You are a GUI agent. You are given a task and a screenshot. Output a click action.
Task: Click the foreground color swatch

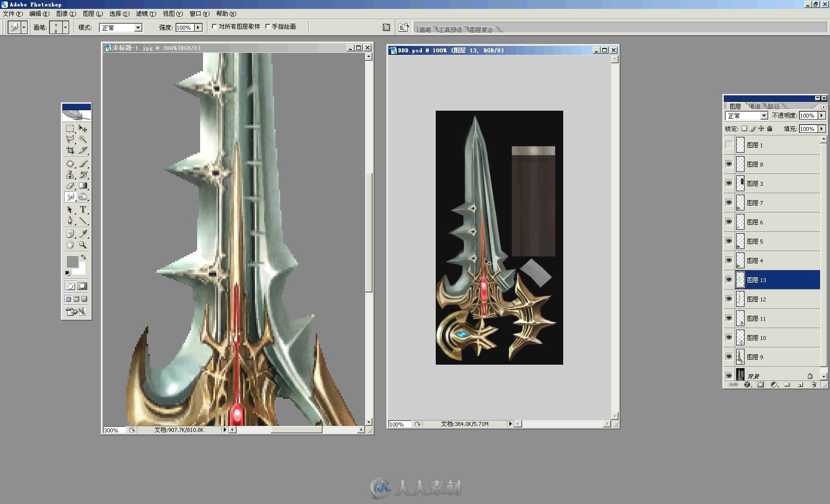click(x=72, y=261)
